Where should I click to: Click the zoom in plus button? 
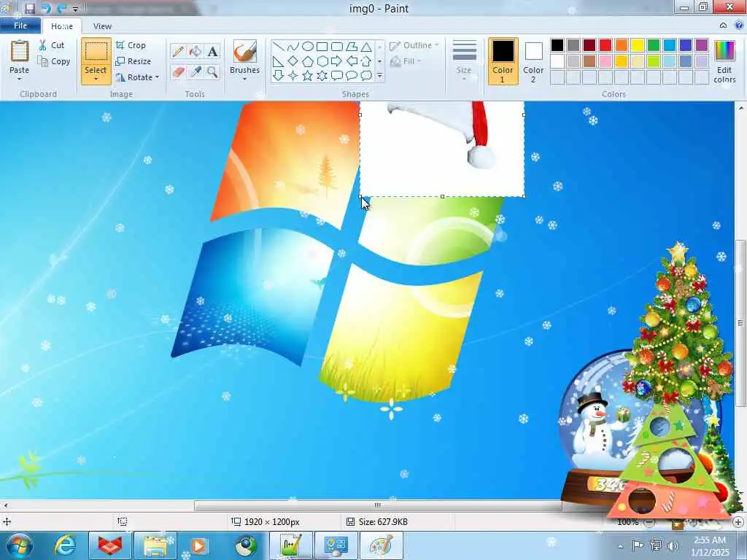tap(738, 522)
